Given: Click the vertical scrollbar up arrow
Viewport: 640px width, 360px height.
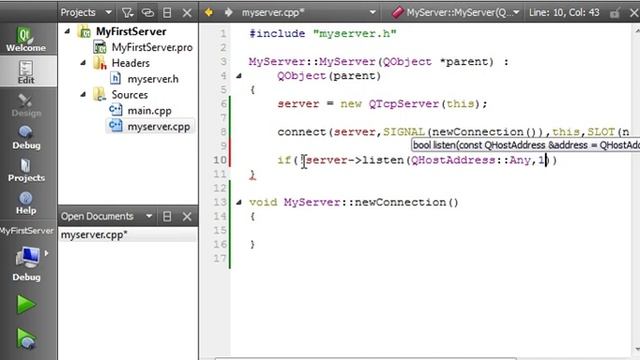Looking at the screenshot, I should click(x=637, y=30).
